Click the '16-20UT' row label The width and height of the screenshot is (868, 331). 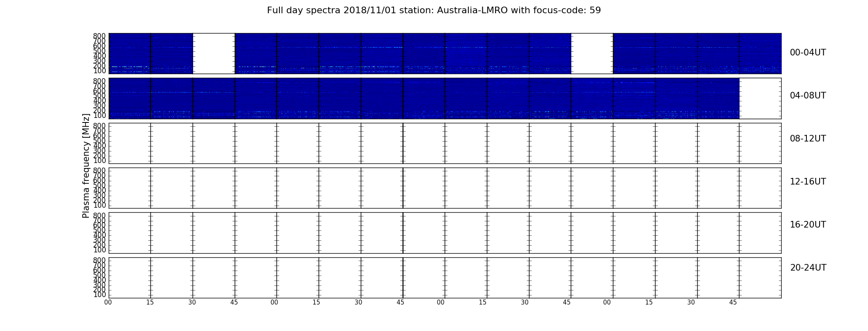[x=808, y=225]
